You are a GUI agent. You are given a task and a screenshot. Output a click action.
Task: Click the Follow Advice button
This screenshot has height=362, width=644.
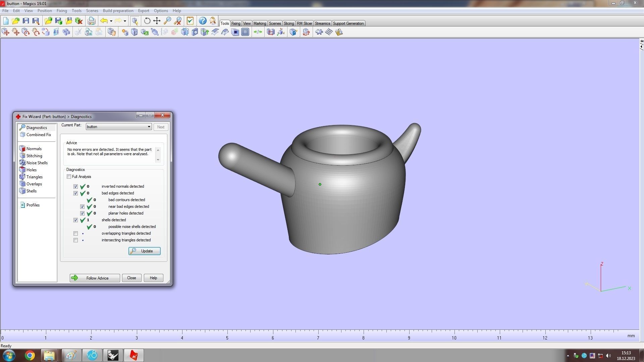point(95,278)
